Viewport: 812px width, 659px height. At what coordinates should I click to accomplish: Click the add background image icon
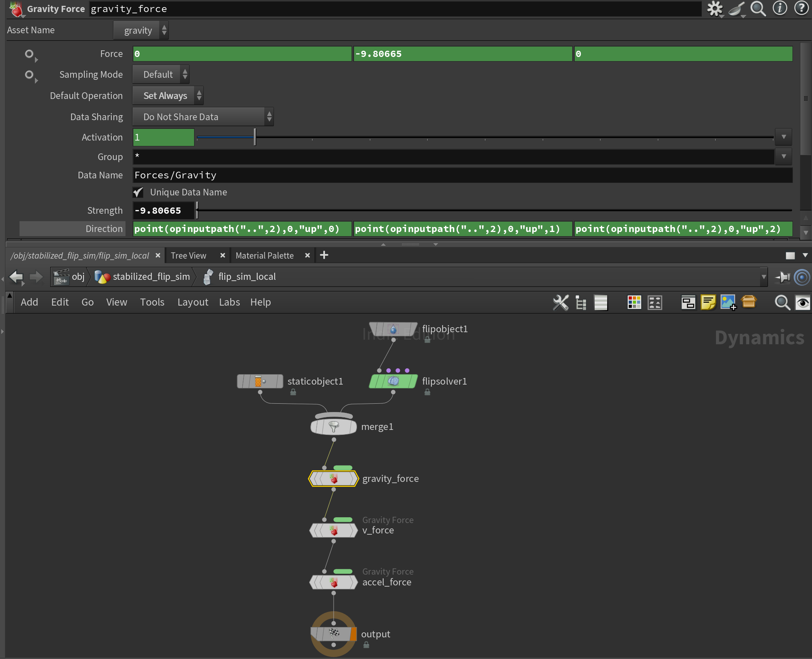click(728, 302)
